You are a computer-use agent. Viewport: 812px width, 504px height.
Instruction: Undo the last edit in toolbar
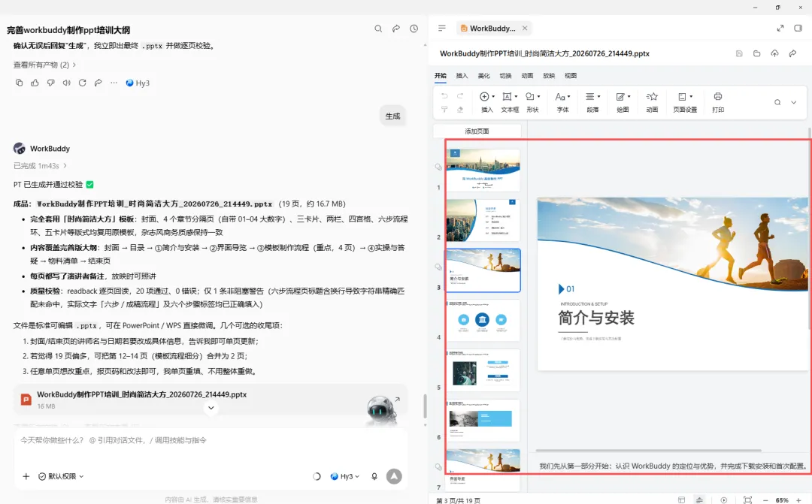[x=444, y=95]
